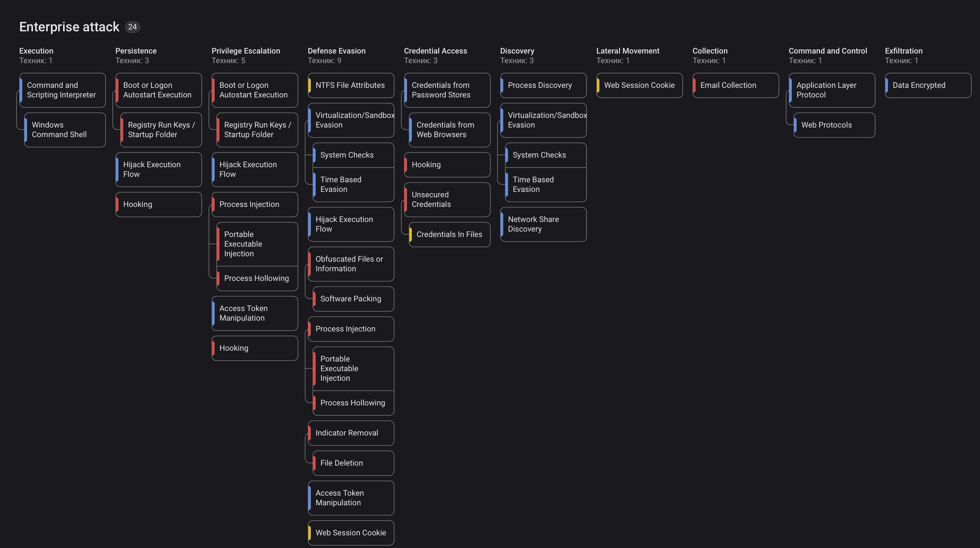This screenshot has width=980, height=548.
Task: Select the Process Discovery technique
Action: pos(543,85)
